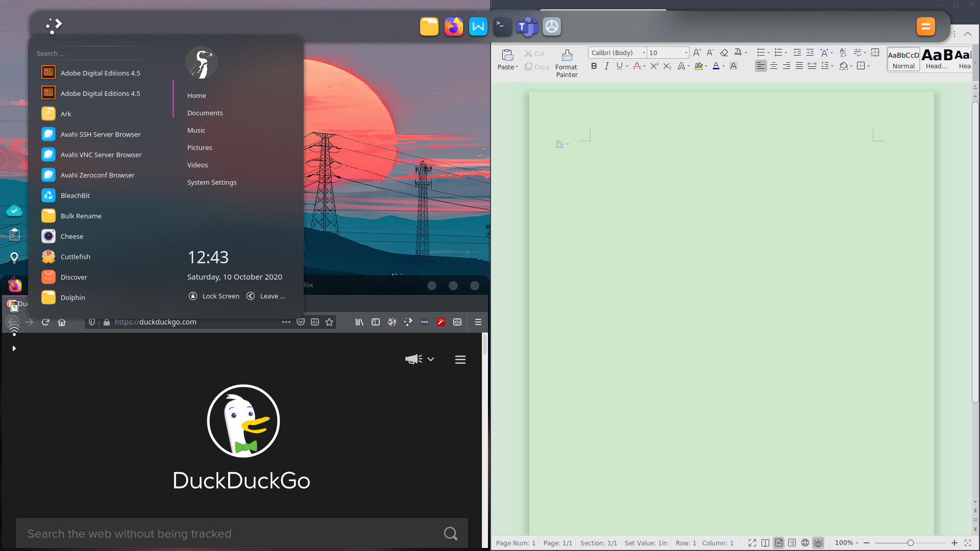Open Music in the launcher menu

[197, 130]
